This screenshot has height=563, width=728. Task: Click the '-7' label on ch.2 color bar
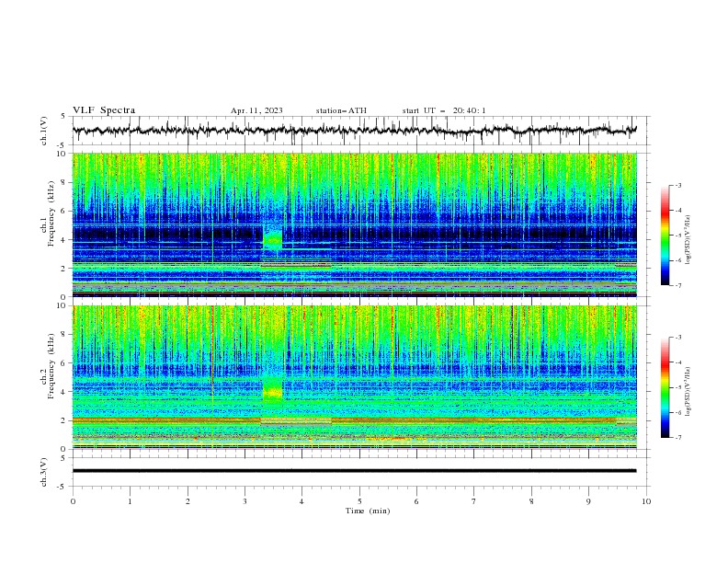(x=678, y=438)
